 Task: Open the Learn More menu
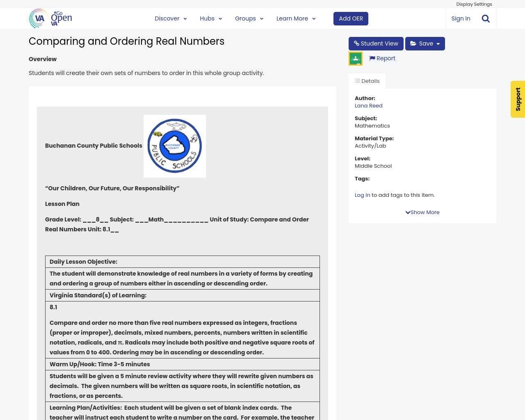point(296,18)
